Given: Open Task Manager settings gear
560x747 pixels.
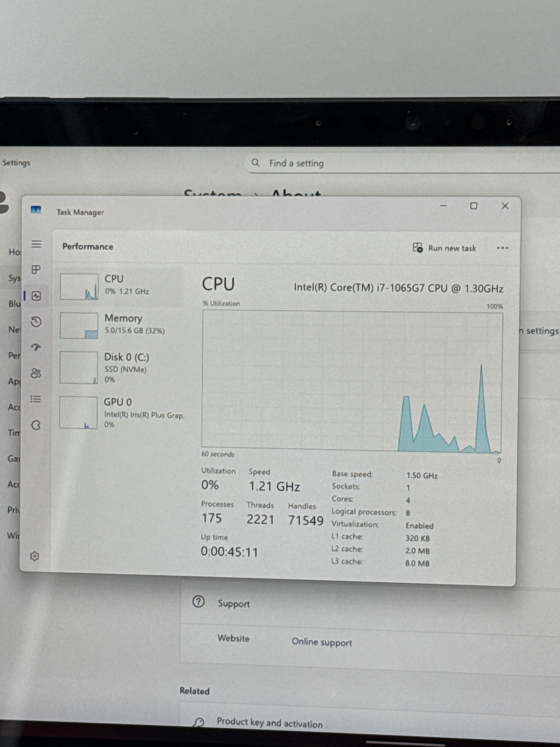Looking at the screenshot, I should [35, 556].
